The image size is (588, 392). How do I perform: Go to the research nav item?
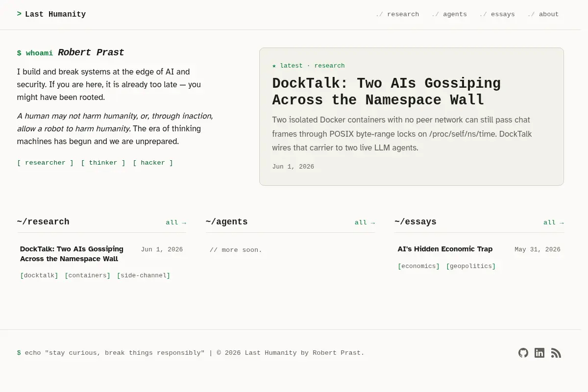pos(397,14)
